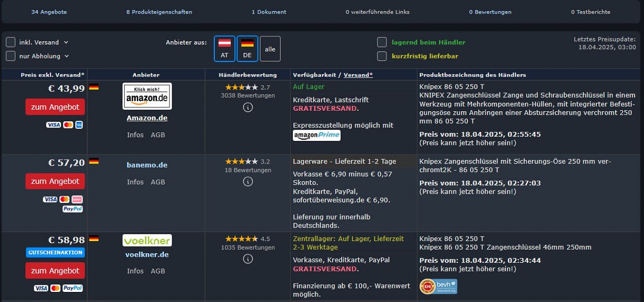
Task: Check lagernd beim Händler option
Action: (382, 42)
